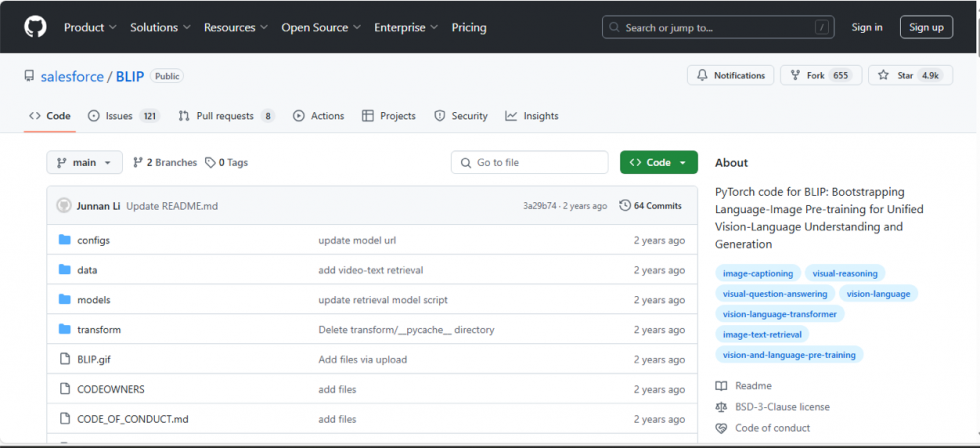Click the GitHub logo icon
The width and height of the screenshot is (980, 448).
coord(35,27)
